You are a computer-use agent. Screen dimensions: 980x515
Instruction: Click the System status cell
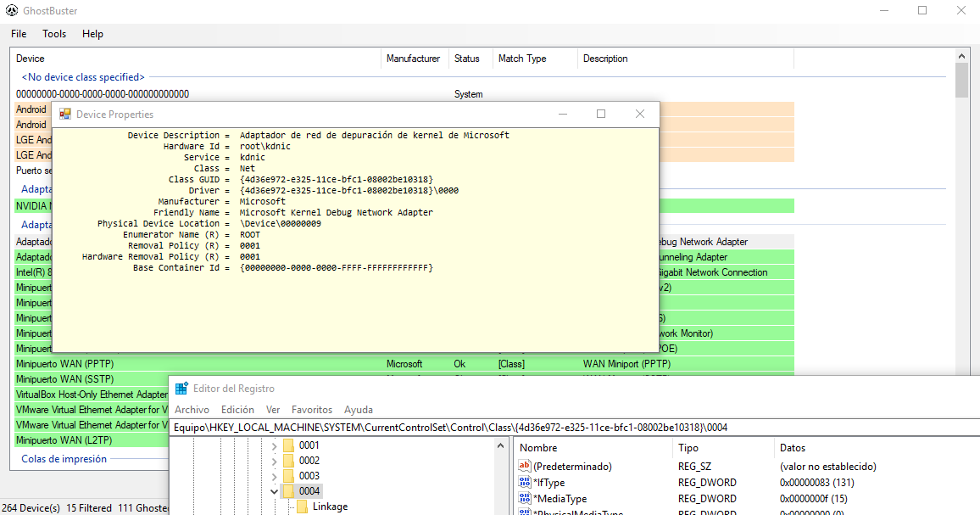tap(468, 94)
